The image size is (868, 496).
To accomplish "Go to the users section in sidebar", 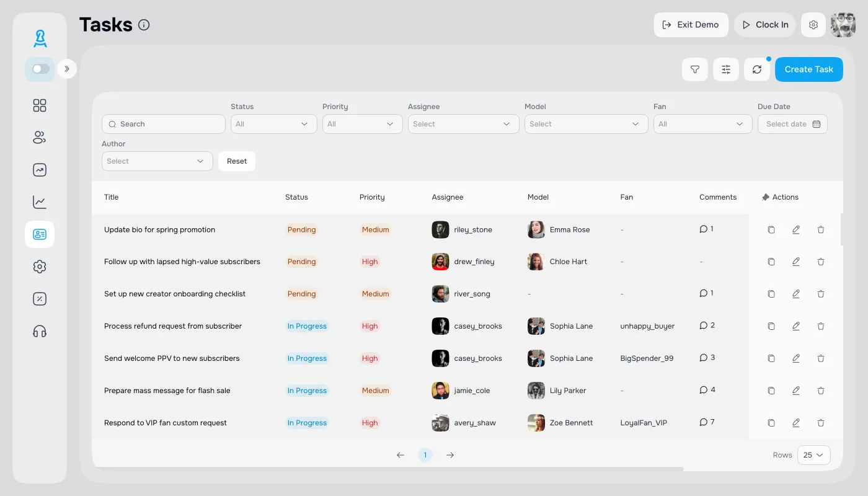I will [40, 138].
